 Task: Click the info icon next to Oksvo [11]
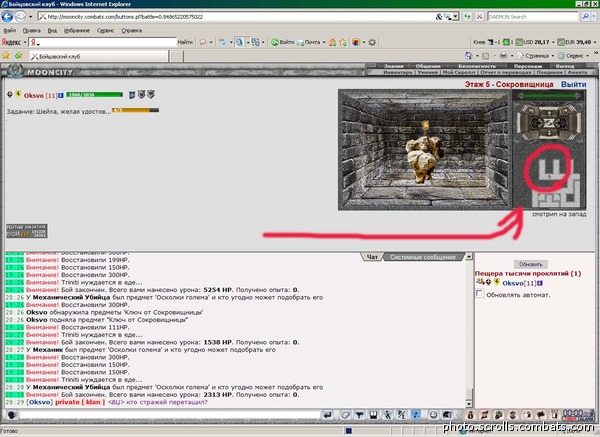tap(60, 95)
